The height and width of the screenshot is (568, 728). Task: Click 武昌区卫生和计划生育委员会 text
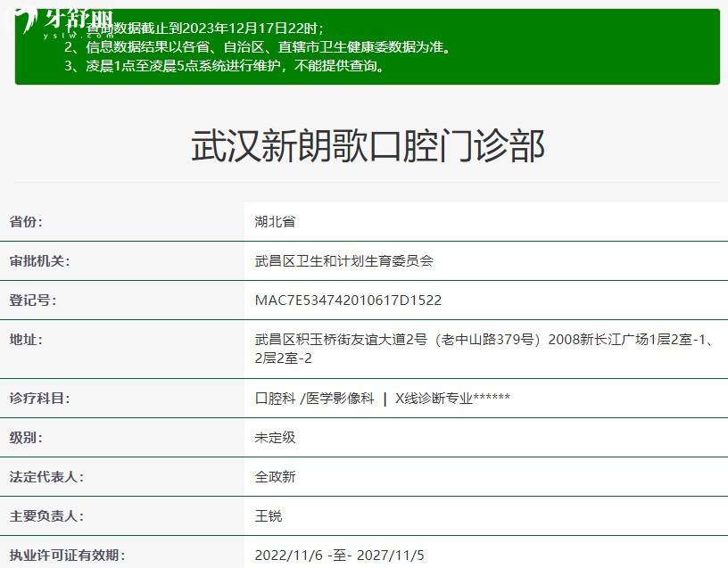pos(343,261)
